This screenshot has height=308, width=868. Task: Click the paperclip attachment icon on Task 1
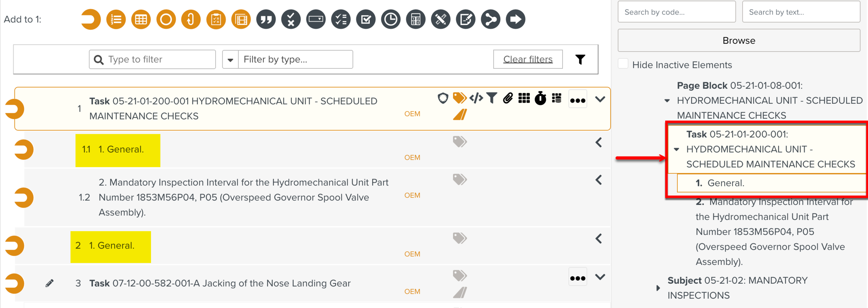pos(508,98)
